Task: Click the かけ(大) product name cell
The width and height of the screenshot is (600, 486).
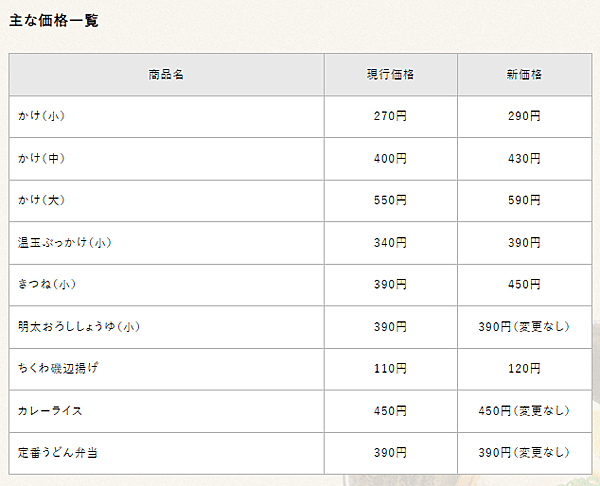Action: [x=166, y=201]
